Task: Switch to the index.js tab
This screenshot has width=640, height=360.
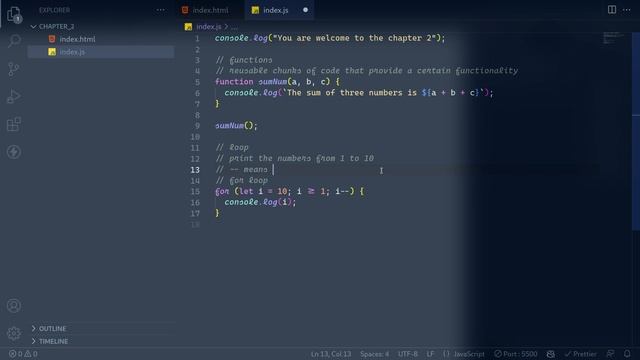Action: [x=279, y=10]
